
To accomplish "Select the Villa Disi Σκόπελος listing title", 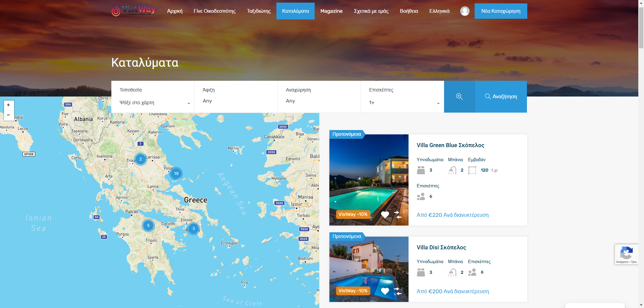I will pos(441,247).
